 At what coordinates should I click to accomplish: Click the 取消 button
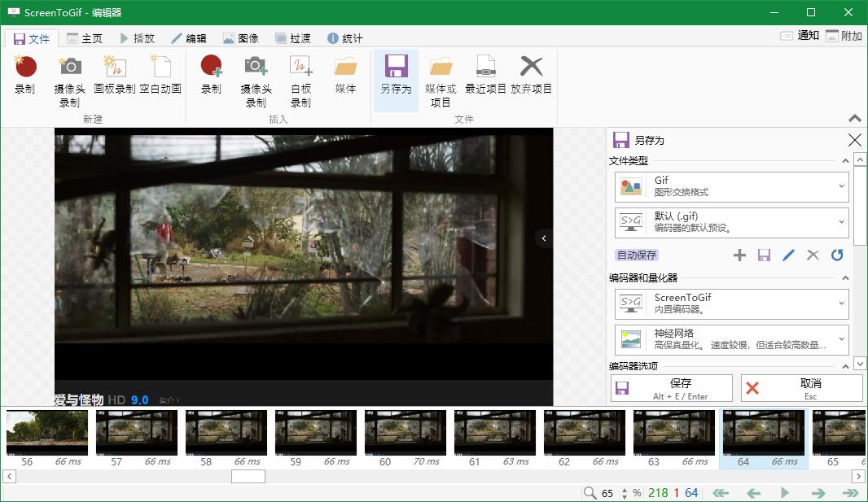(801, 388)
